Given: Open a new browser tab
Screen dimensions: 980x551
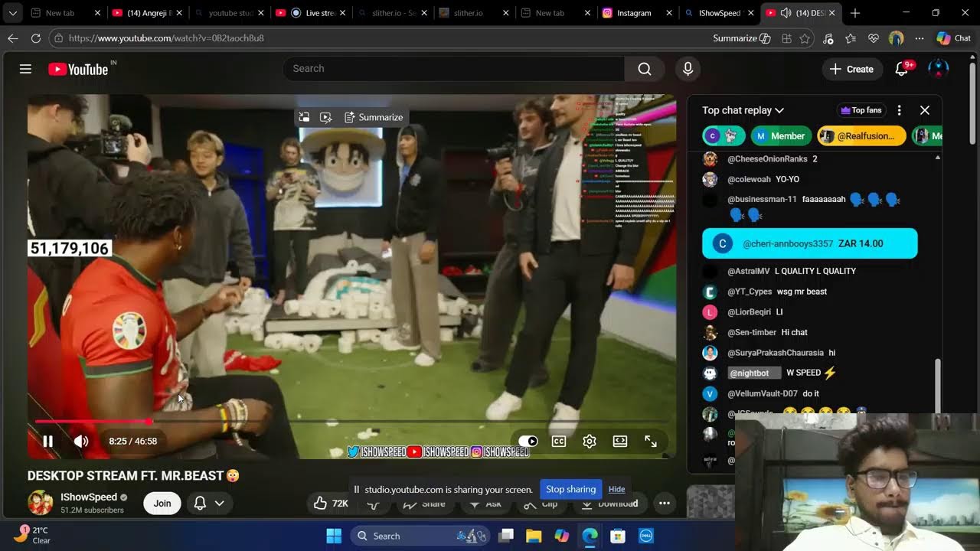Looking at the screenshot, I should point(855,13).
